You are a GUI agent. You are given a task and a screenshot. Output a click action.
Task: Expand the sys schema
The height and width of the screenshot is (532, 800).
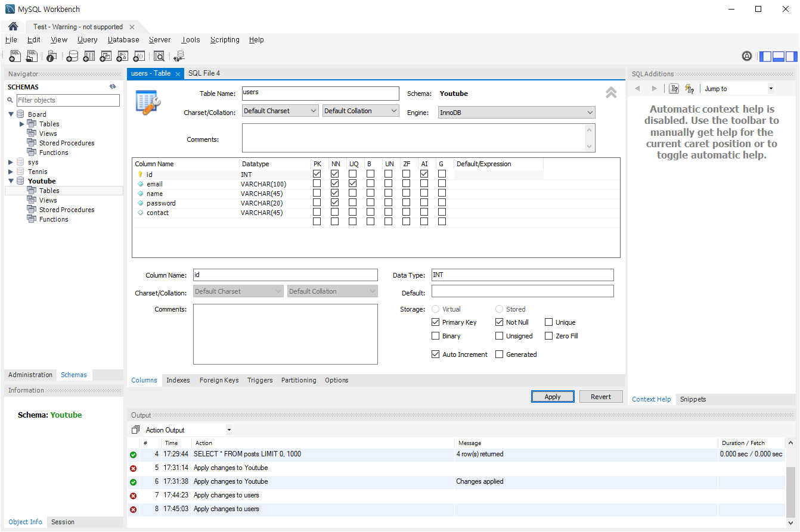pyautogui.click(x=11, y=162)
